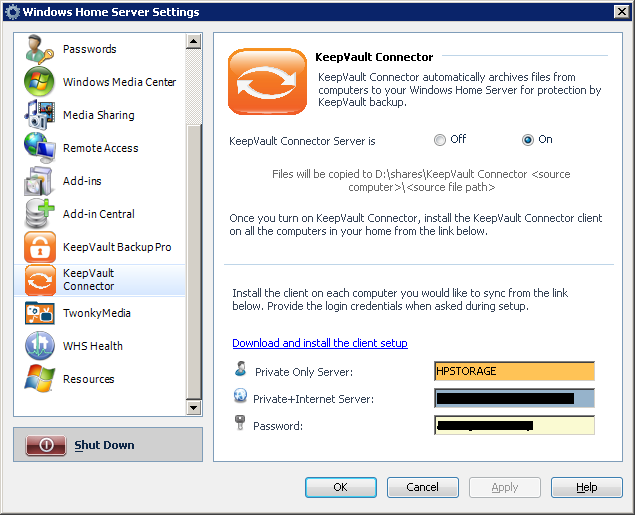635x515 pixels.
Task: Click the Remote Access globe icon
Action: [39, 148]
